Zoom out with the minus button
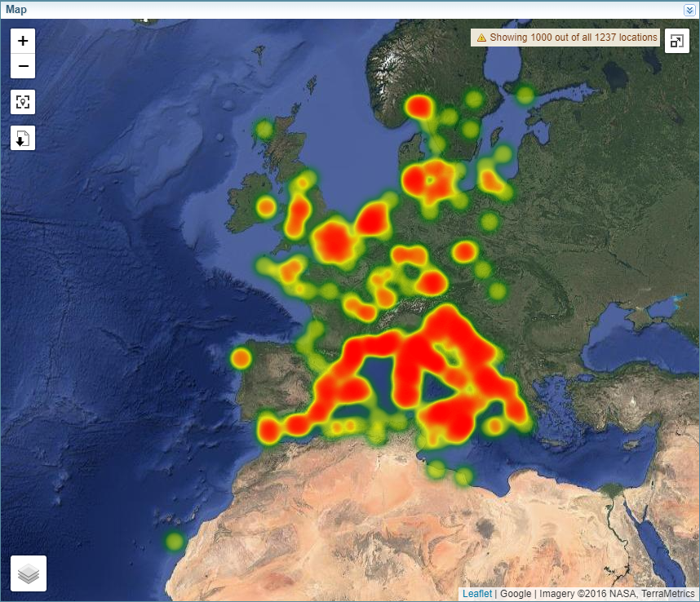Screen dimensions: 700x602 pos(23,66)
